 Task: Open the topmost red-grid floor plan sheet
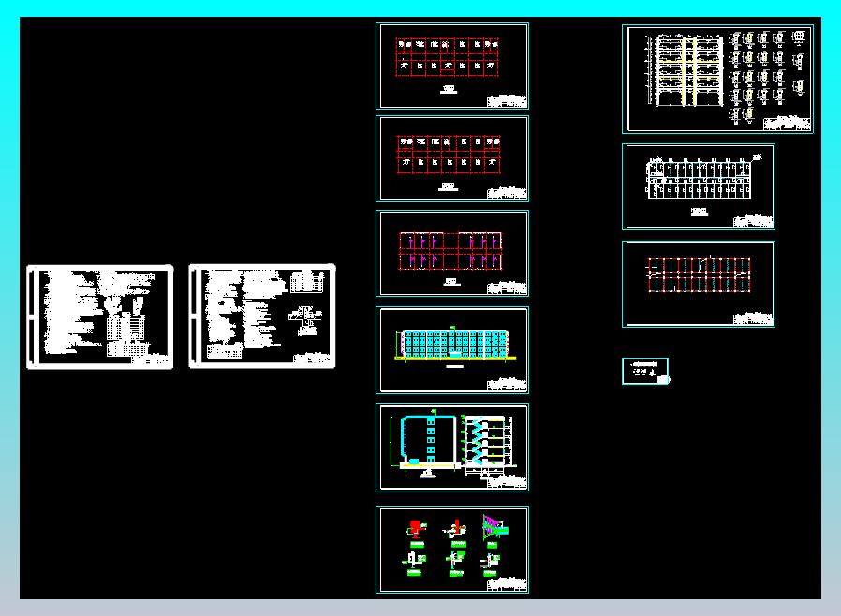coord(452,66)
